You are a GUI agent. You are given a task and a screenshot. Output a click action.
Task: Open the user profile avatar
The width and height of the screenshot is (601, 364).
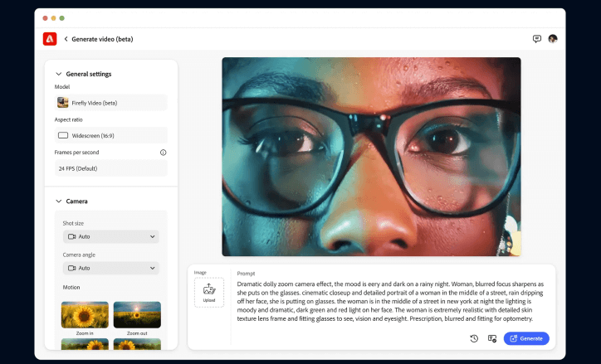(552, 39)
